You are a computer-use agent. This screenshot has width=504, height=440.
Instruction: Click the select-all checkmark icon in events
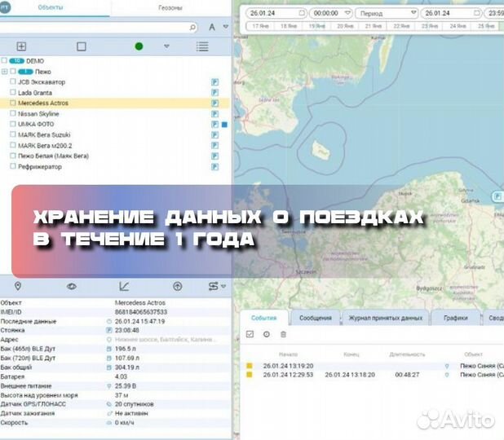(250, 334)
